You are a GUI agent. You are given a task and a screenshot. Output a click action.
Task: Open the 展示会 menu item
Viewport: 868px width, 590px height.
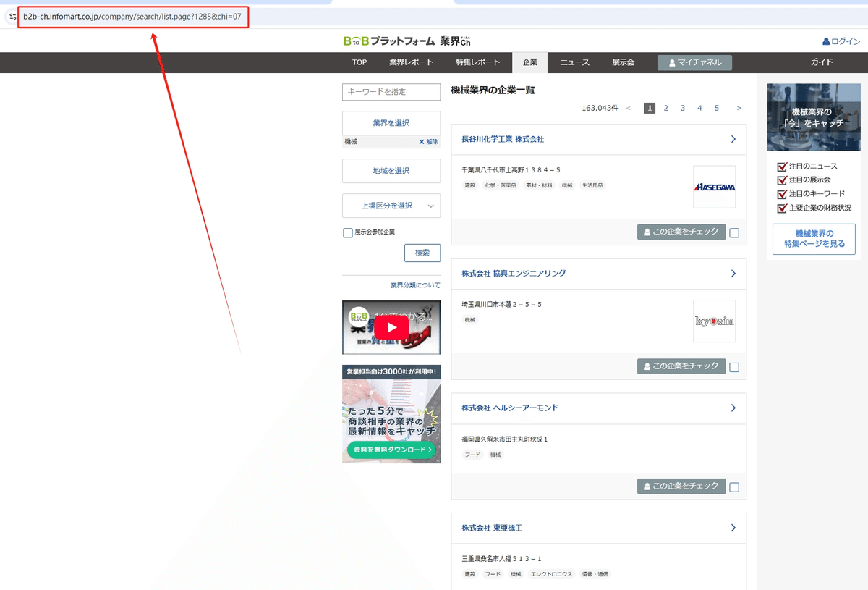pos(623,62)
